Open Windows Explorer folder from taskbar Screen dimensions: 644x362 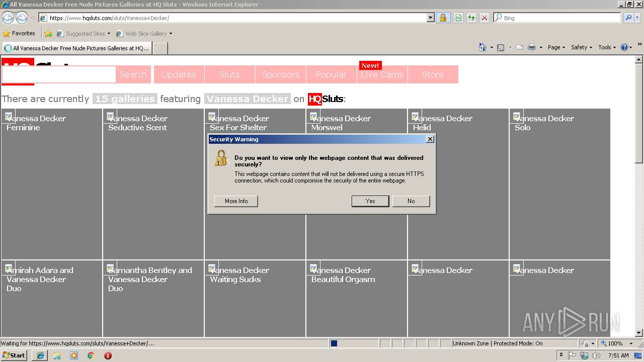[57, 355]
